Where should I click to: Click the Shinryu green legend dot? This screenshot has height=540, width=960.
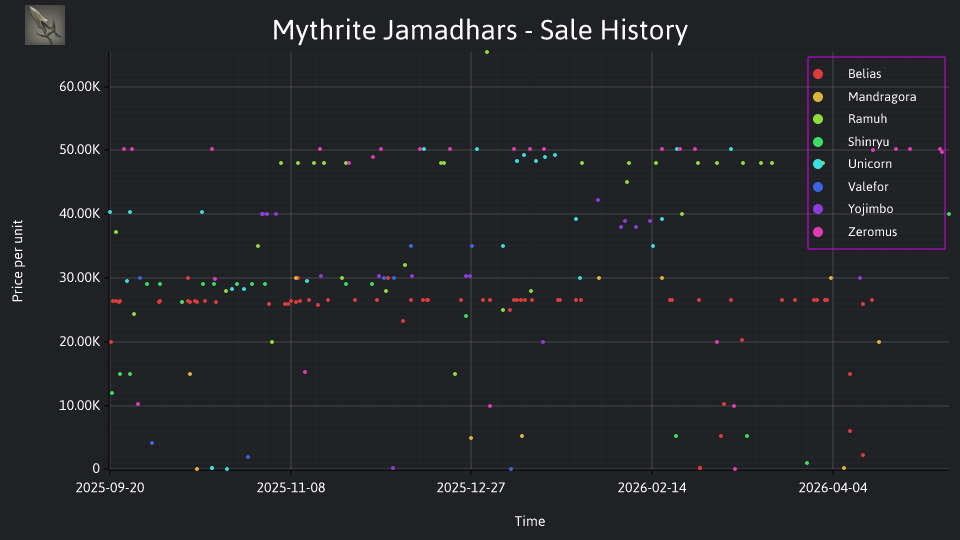pos(818,142)
